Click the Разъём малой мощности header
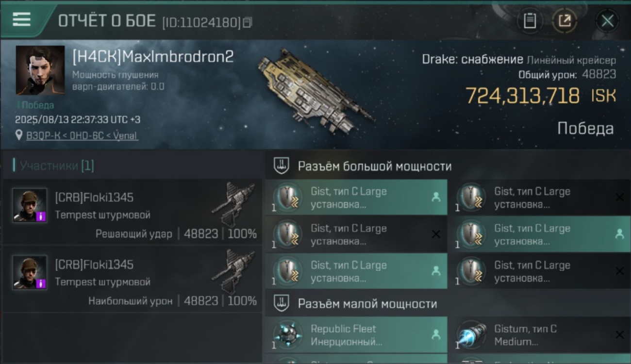Image resolution: width=631 pixels, height=364 pixels. (367, 304)
